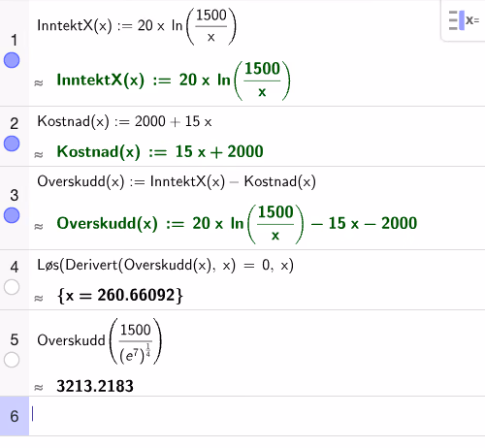This screenshot has width=485, height=448.
Task: Edit the Overskudd(1500/(e^7)^(1/4)) input
Action: (99, 340)
